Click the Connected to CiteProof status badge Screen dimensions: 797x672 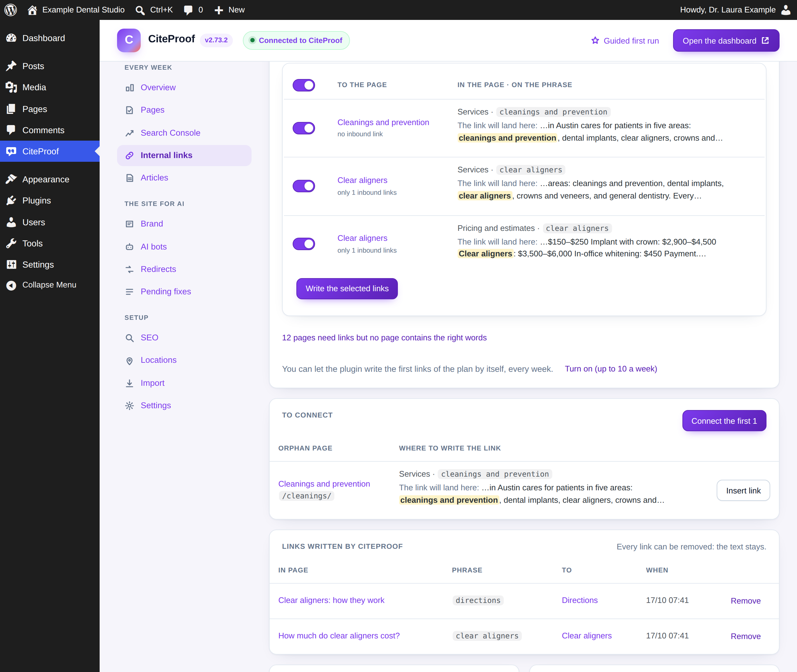(296, 40)
